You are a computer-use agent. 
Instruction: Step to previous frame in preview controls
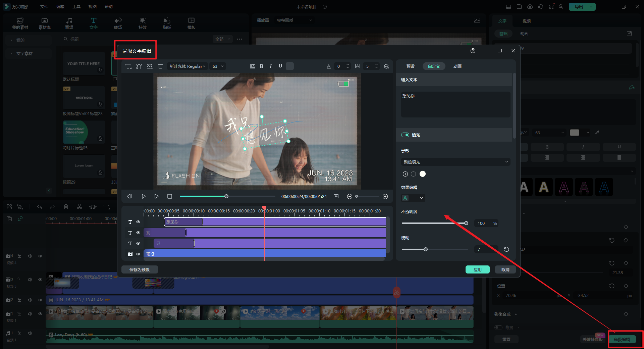coord(129,196)
